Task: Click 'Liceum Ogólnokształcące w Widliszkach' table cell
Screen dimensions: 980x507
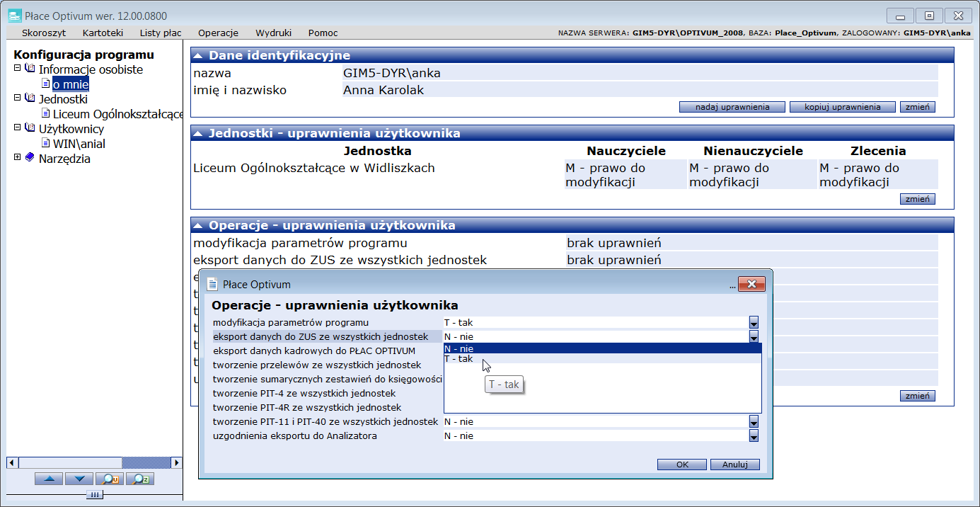Action: (314, 168)
